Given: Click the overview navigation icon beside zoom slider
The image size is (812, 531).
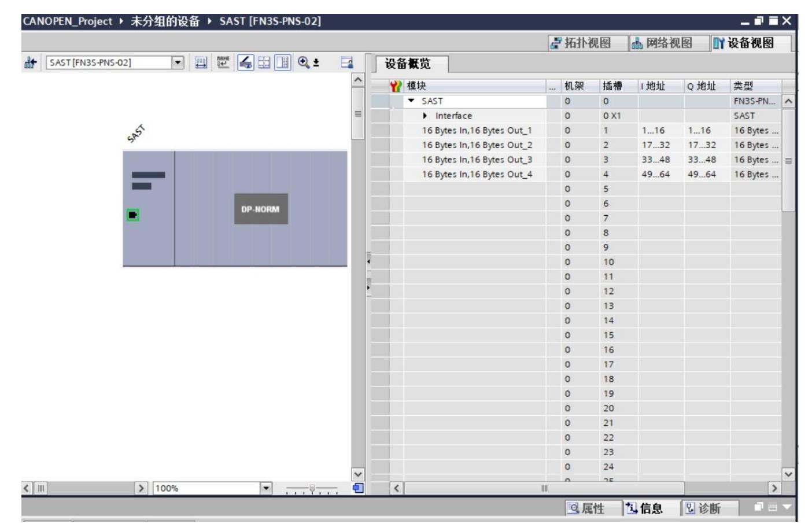Looking at the screenshot, I should pyautogui.click(x=358, y=488).
